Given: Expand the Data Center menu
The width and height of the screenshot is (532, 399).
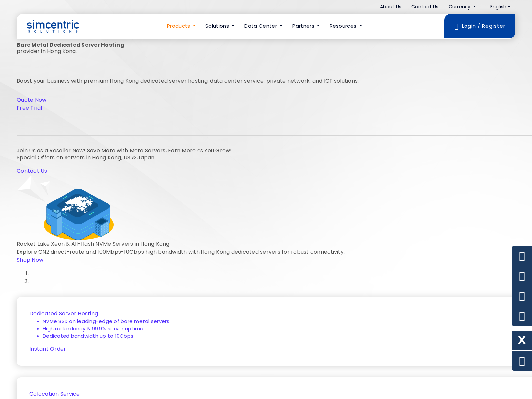Looking at the screenshot, I should 263,26.
